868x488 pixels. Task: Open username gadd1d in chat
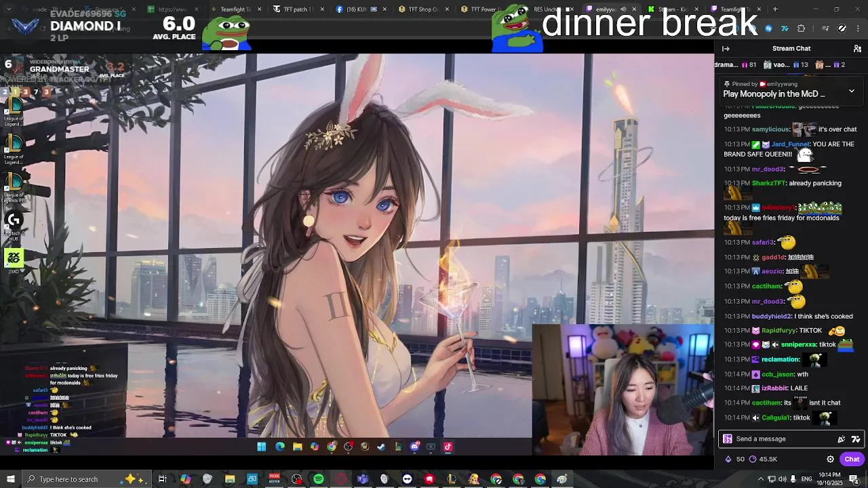click(x=773, y=258)
